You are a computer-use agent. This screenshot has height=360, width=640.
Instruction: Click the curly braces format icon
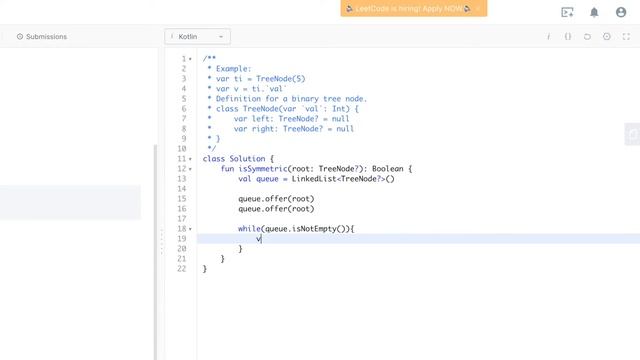pos(568,36)
